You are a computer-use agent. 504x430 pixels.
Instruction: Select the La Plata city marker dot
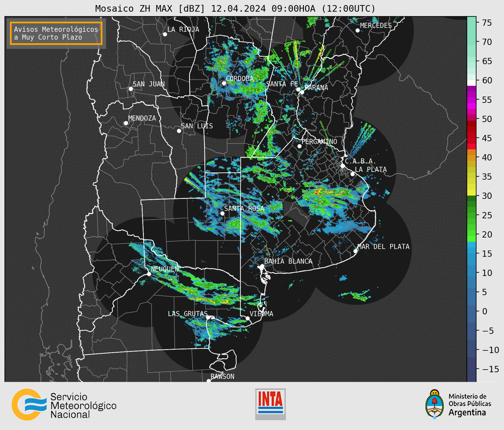[x=353, y=174]
